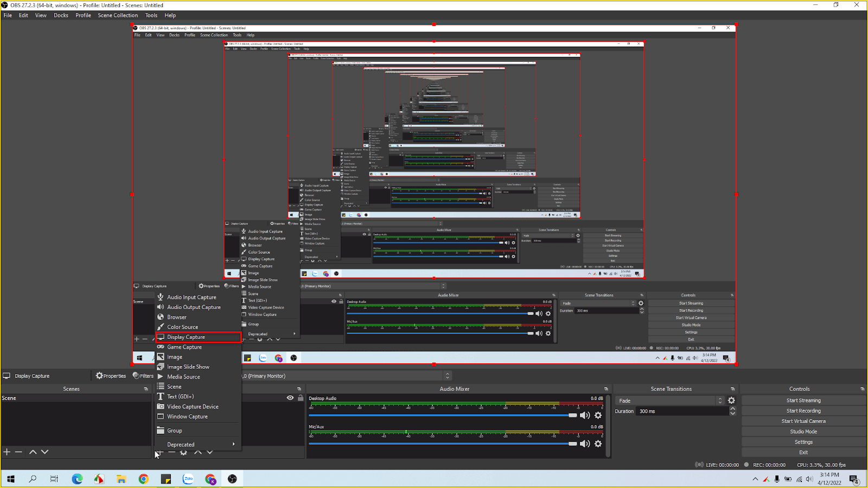The height and width of the screenshot is (488, 868).
Task: Undock the Scenes panel
Action: point(146,389)
